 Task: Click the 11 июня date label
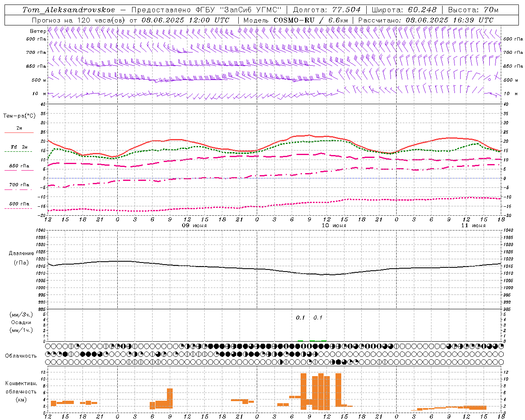pos(473,226)
